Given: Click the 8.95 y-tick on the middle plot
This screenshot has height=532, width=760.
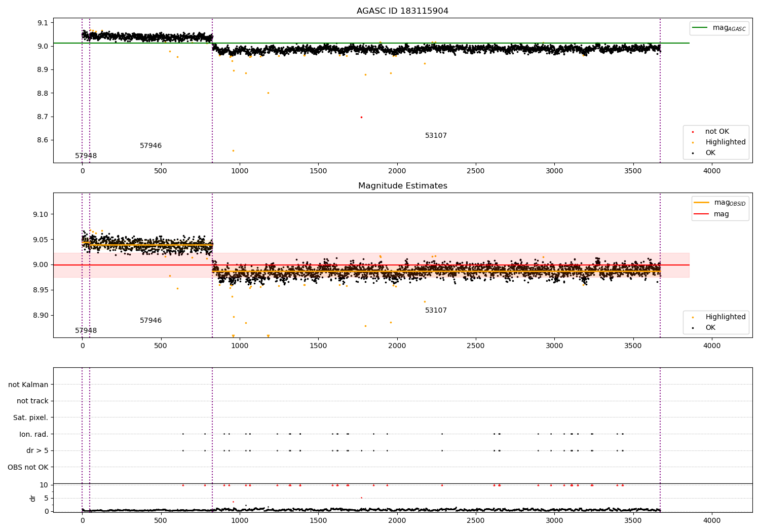Looking at the screenshot, I should point(41,290).
